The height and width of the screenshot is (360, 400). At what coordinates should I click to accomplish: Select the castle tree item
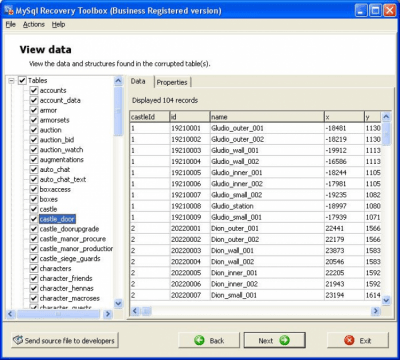(48, 209)
